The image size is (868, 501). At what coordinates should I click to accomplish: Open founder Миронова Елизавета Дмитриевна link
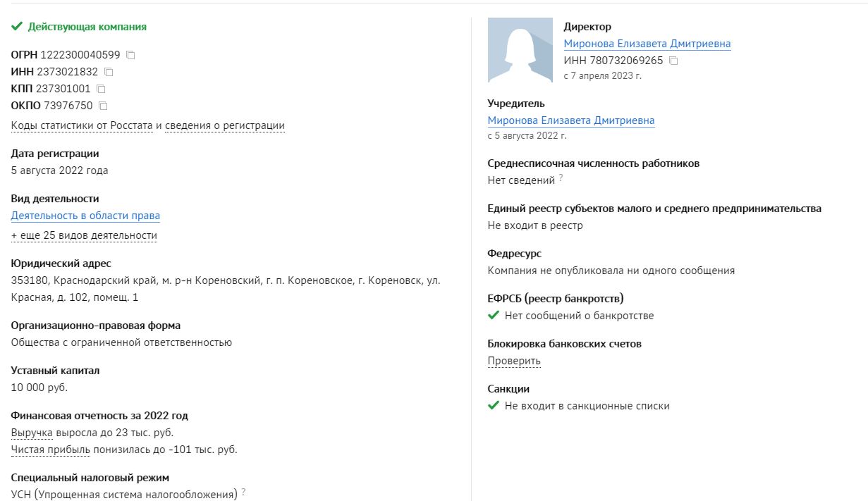tap(570, 120)
